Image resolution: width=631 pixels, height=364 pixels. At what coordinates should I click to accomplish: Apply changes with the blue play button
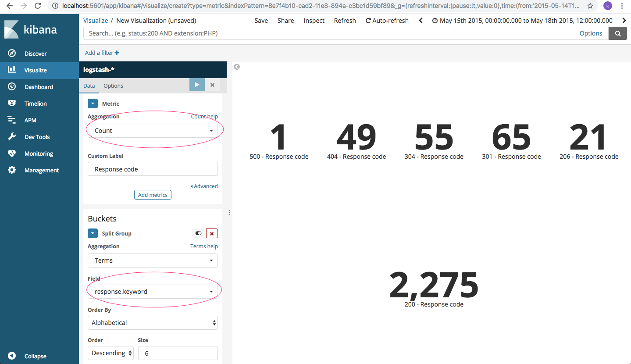[x=197, y=85]
